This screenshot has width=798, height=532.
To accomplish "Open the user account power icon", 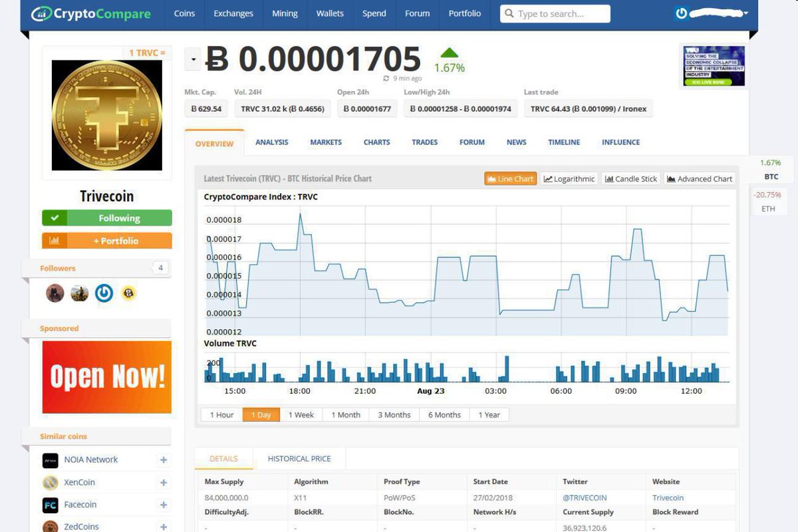I will 681,13.
